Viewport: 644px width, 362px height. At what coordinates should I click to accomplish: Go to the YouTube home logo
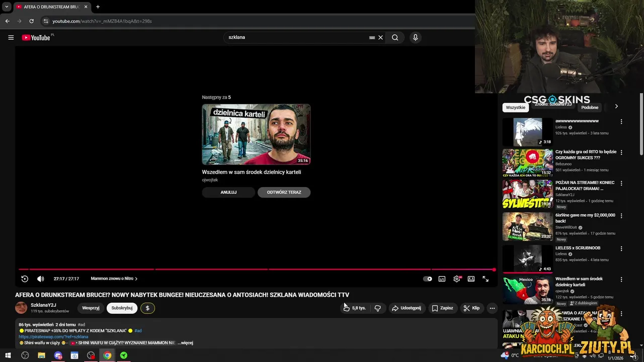tap(36, 37)
